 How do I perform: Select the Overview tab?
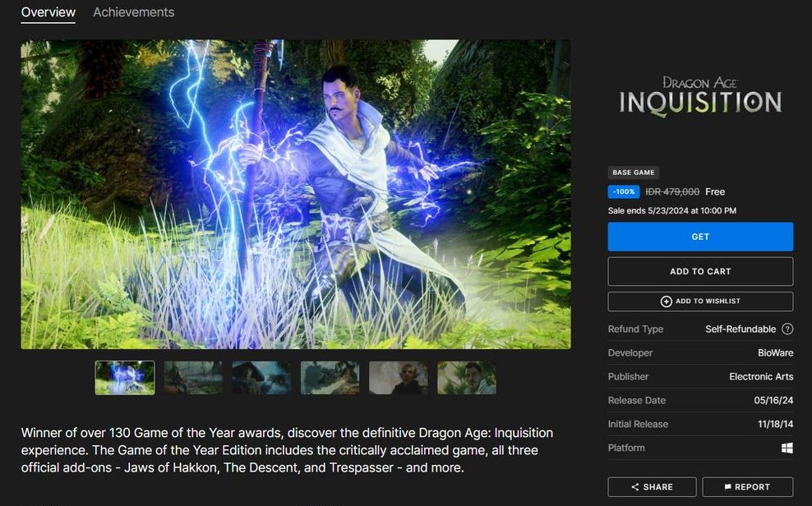tap(48, 12)
